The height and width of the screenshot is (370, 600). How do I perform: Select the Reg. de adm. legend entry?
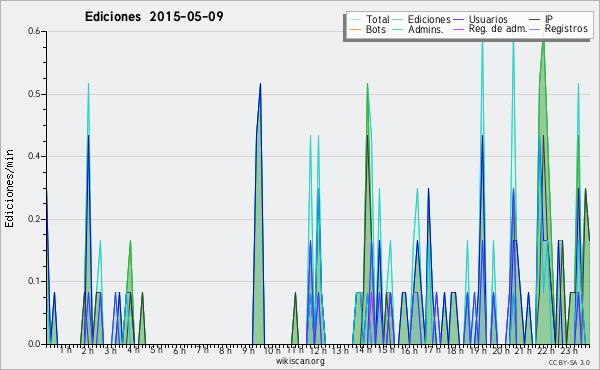(490, 29)
